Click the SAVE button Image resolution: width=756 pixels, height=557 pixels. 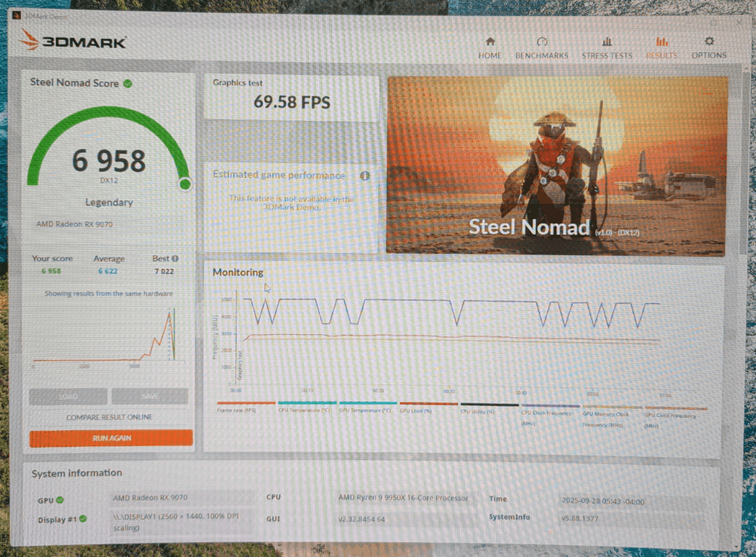click(150, 396)
